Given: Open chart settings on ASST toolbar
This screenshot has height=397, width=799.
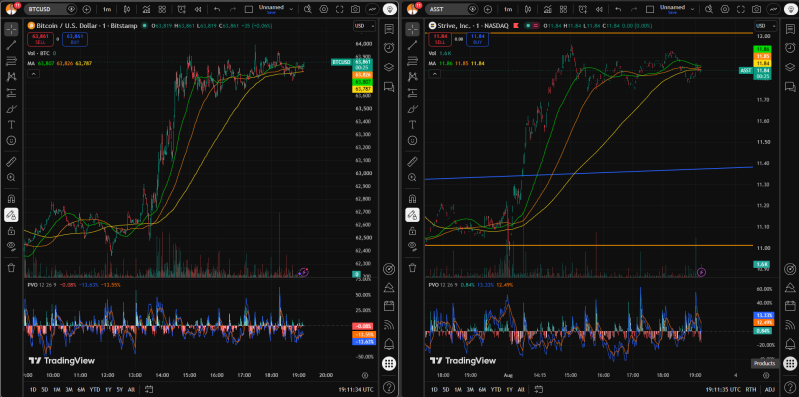Looking at the screenshot, I should click(x=725, y=9).
